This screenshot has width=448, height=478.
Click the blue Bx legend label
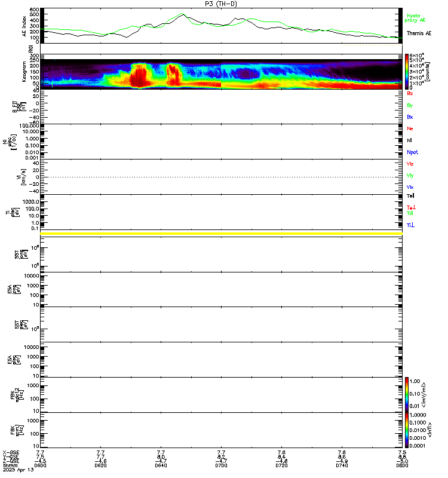click(x=410, y=117)
